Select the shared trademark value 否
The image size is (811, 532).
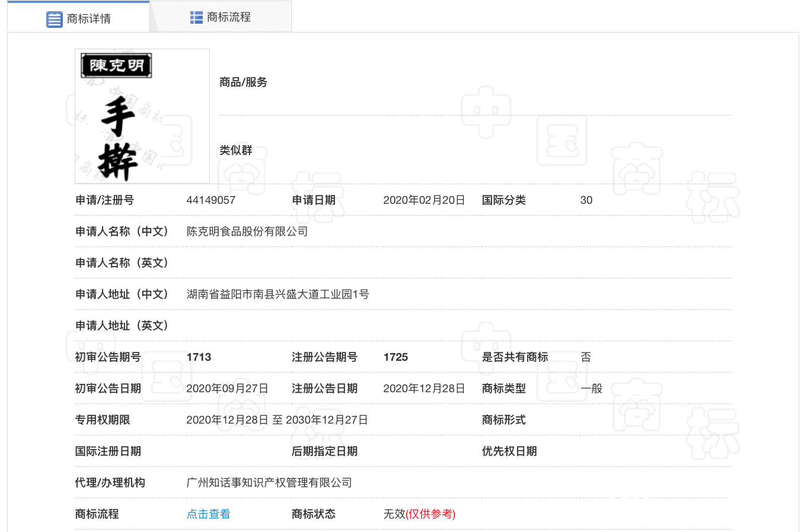[586, 357]
